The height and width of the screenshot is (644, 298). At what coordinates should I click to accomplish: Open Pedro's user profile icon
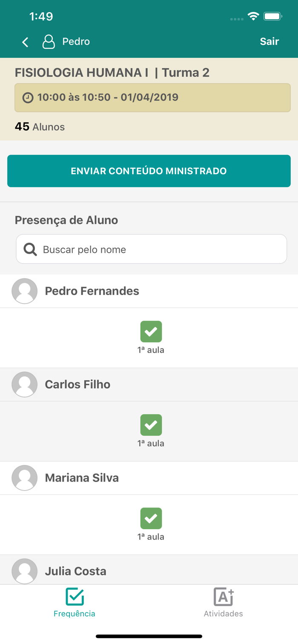pos(49,42)
